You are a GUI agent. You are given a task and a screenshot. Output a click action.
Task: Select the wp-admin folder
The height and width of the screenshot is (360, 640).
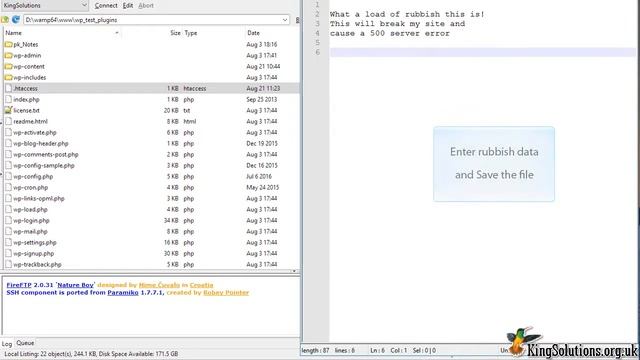[27, 56]
